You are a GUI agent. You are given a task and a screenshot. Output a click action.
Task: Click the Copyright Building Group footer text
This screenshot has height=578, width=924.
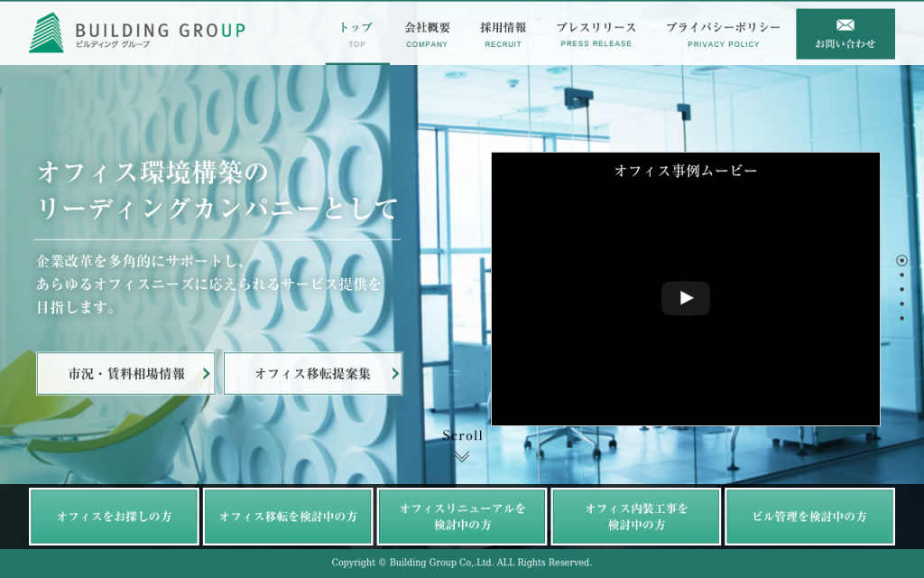(x=461, y=563)
